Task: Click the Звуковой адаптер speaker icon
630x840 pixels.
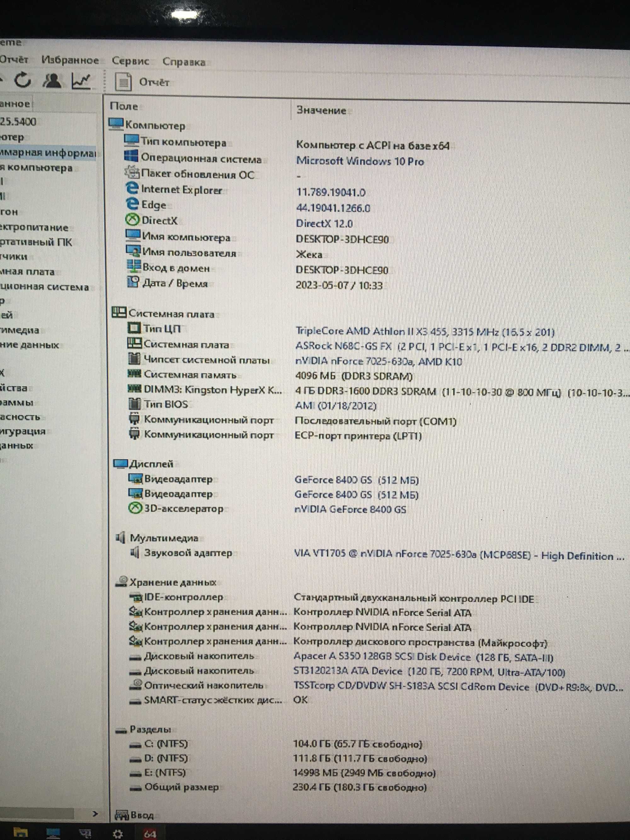Action: (x=135, y=552)
